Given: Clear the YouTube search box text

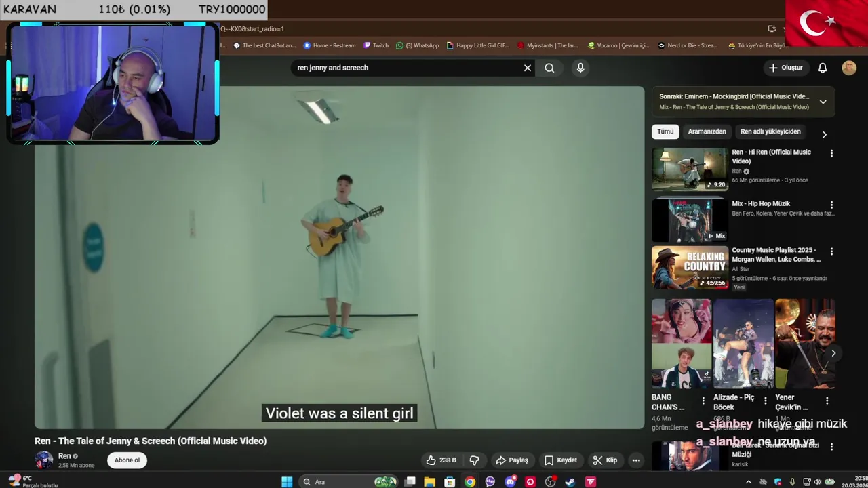Looking at the screenshot, I should [x=527, y=68].
